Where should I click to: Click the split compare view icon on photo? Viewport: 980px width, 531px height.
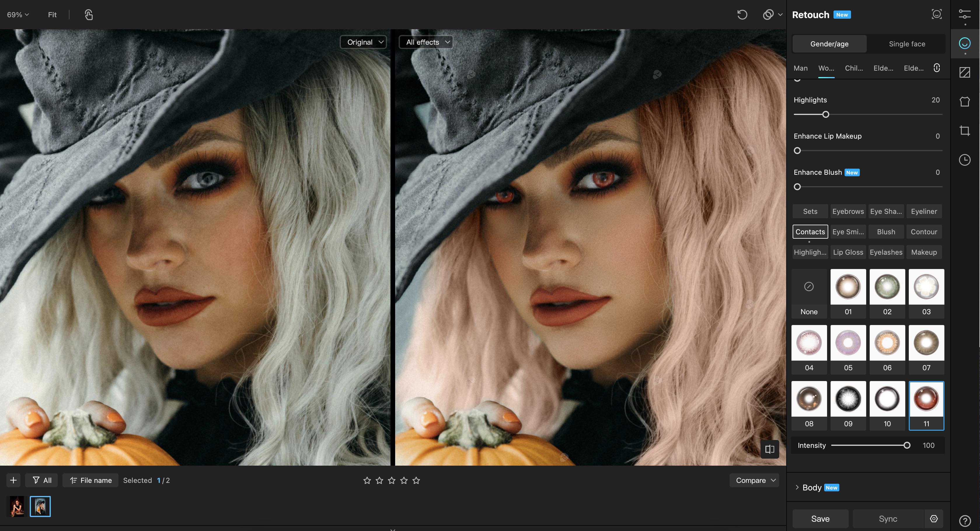[769, 449]
